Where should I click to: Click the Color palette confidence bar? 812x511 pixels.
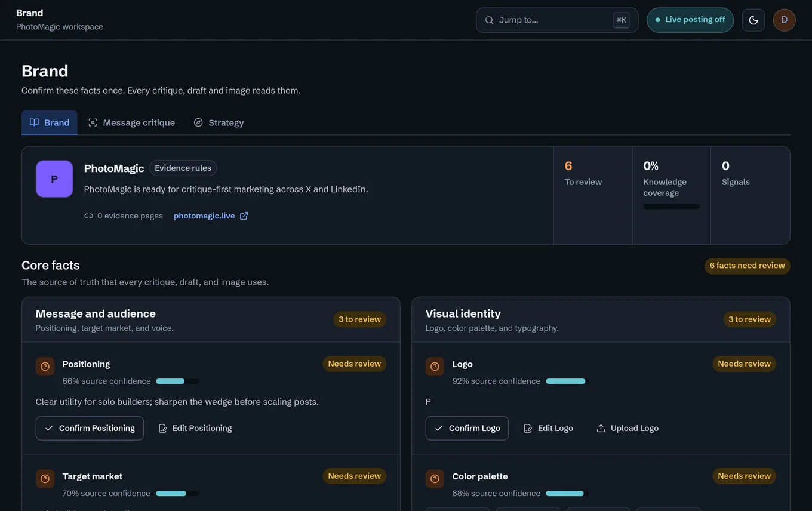click(x=567, y=494)
